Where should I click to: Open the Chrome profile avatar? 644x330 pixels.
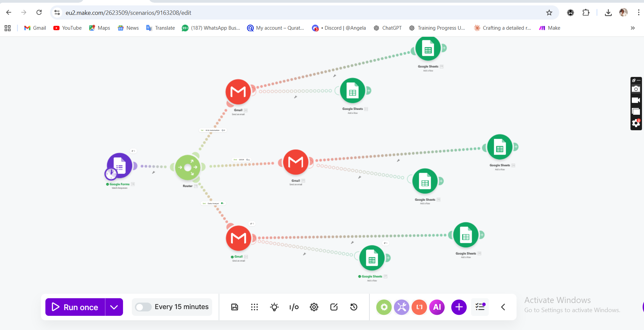(623, 12)
